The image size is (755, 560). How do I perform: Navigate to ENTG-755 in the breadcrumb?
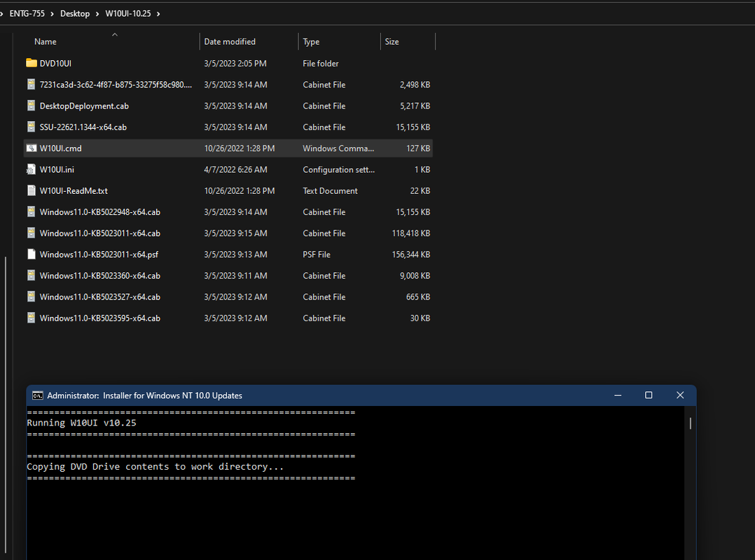(27, 13)
